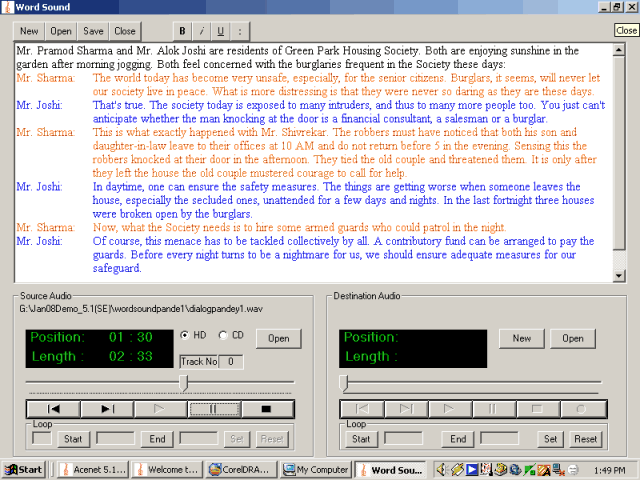The image size is (640, 480).
Task: Toggle underline text formatting
Action: [x=219, y=31]
